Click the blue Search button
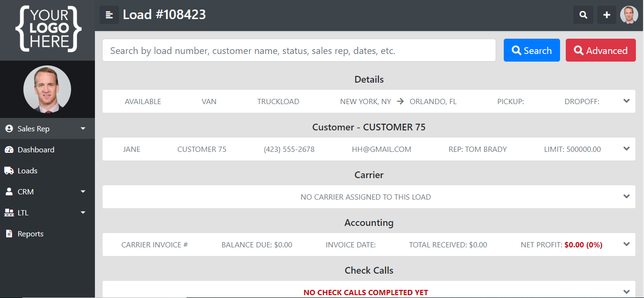The image size is (644, 298). (x=531, y=50)
